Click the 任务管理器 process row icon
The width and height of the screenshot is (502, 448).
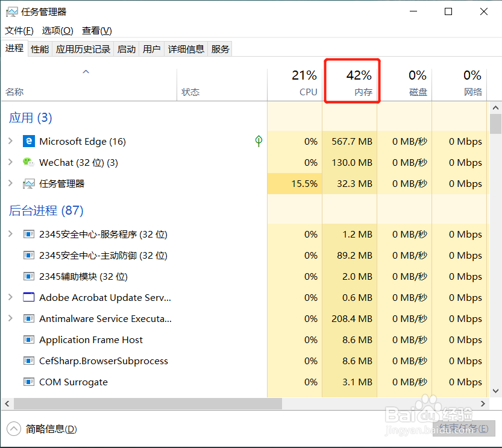(x=29, y=183)
